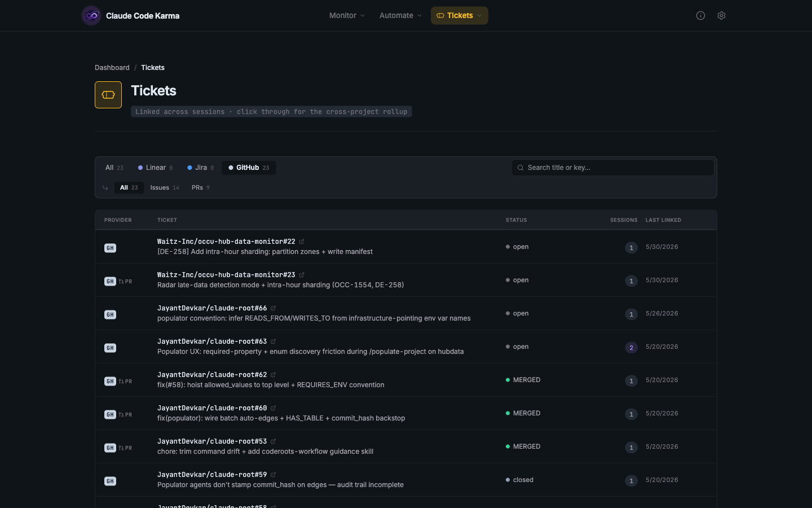
Task: Open external link for occu-hub-data-monitor#22
Action: point(302,242)
